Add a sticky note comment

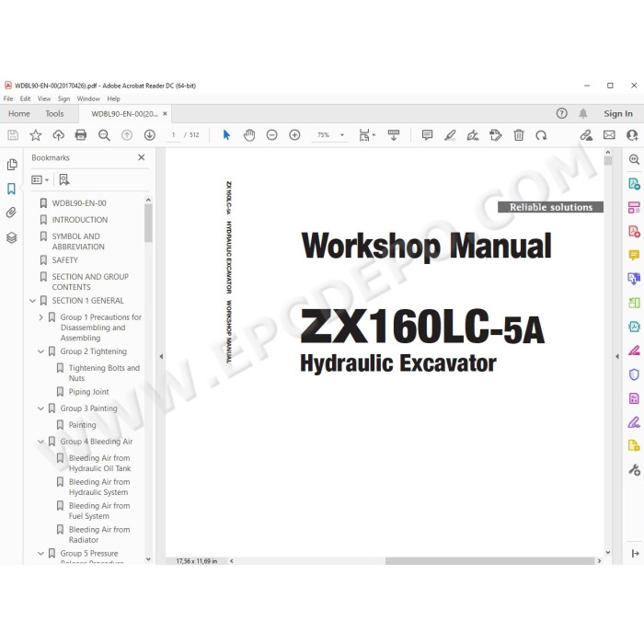[427, 135]
